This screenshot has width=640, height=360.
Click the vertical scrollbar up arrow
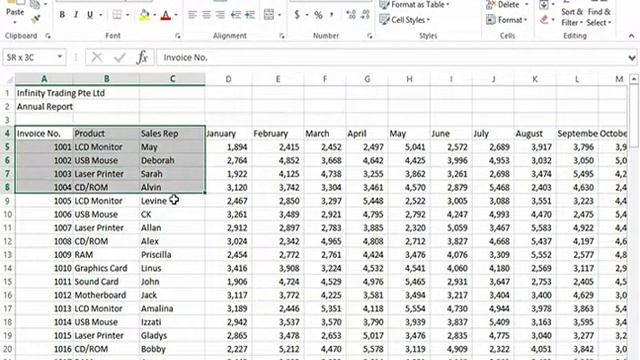coord(633,78)
